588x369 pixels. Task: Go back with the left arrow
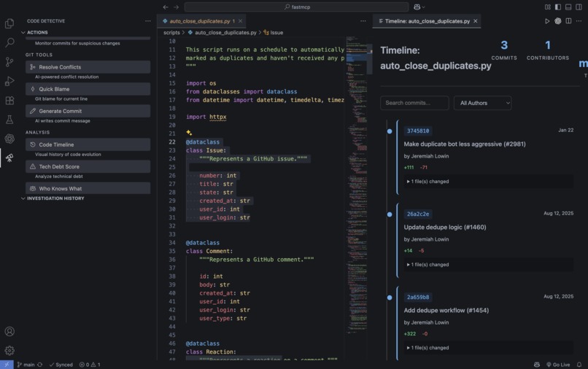166,7
